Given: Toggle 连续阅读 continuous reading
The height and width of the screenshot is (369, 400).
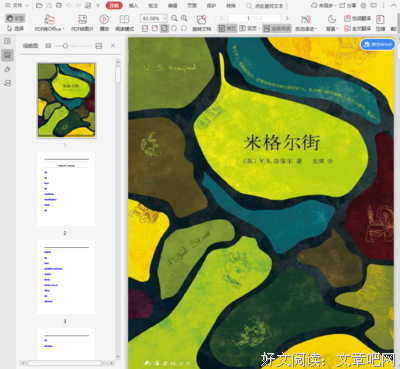Looking at the screenshot, I should (277, 29).
